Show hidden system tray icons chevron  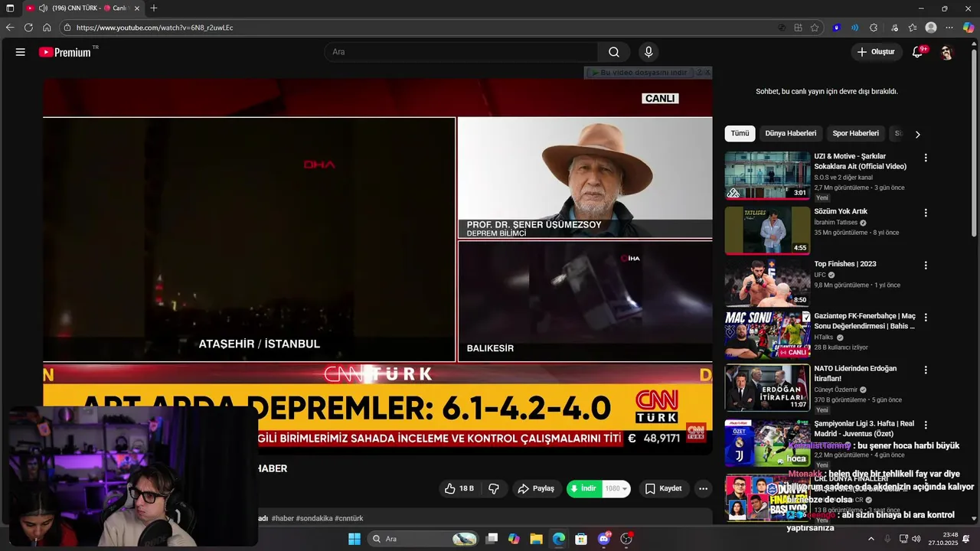click(x=871, y=539)
